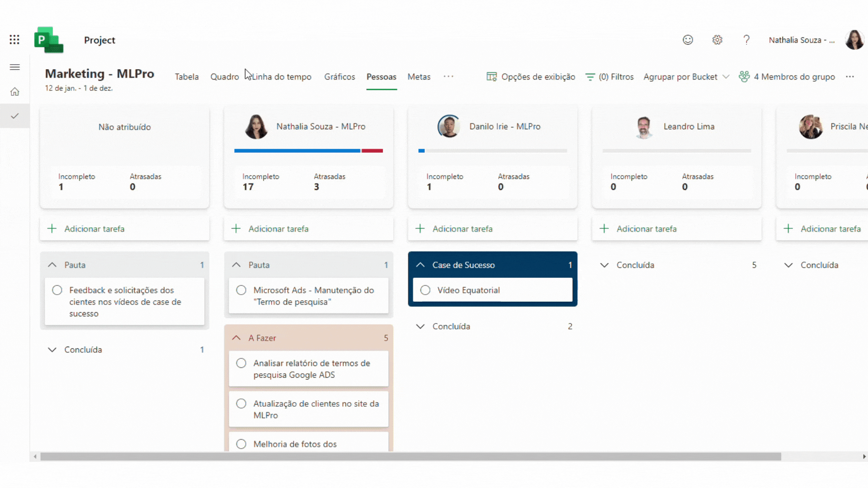The width and height of the screenshot is (868, 488).
Task: Open the hamburger navigation menu
Action: tap(15, 67)
